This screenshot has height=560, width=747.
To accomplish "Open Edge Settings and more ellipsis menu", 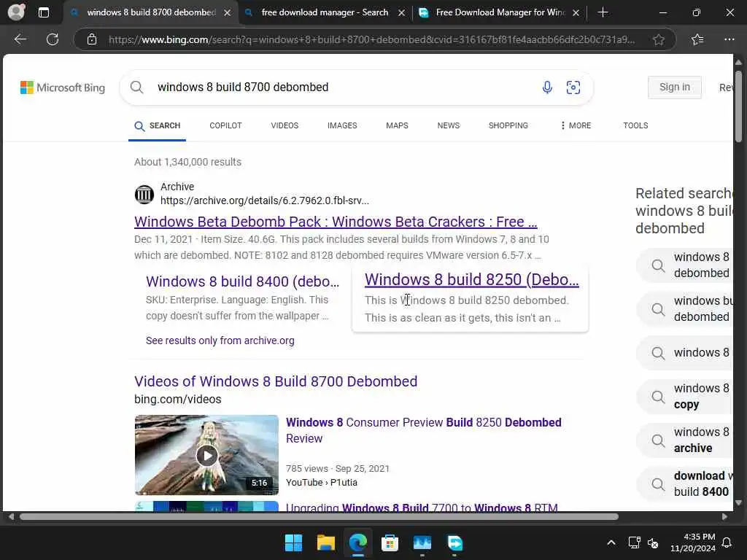I will (x=729, y=39).
